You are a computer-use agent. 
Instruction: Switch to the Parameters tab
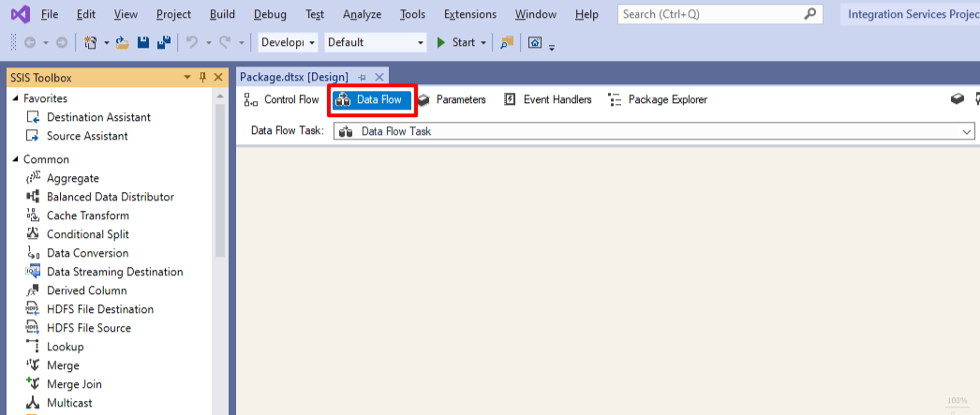(452, 99)
